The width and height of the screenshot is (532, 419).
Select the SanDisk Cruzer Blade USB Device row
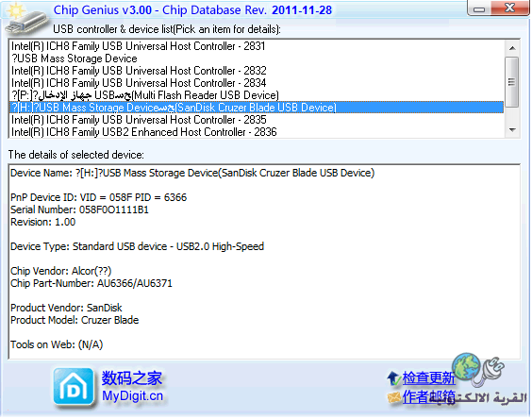[x=257, y=108]
